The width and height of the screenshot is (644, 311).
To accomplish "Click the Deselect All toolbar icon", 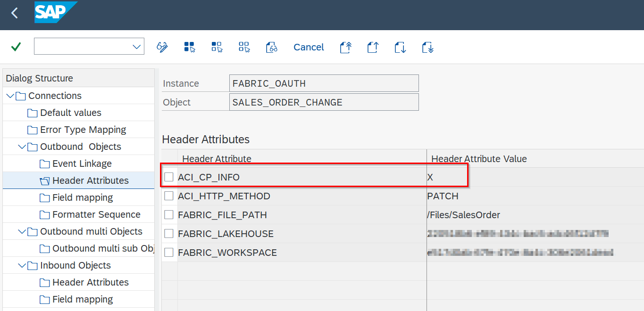I will pos(244,47).
